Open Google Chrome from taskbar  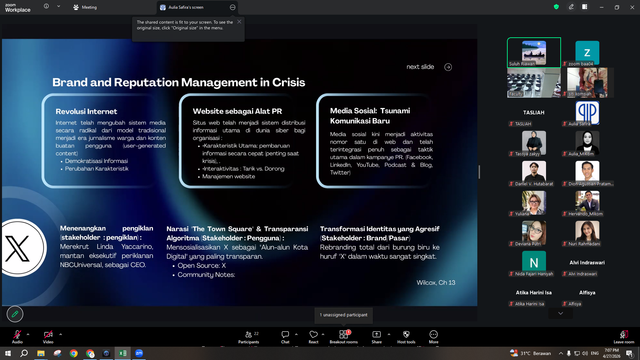point(73,353)
